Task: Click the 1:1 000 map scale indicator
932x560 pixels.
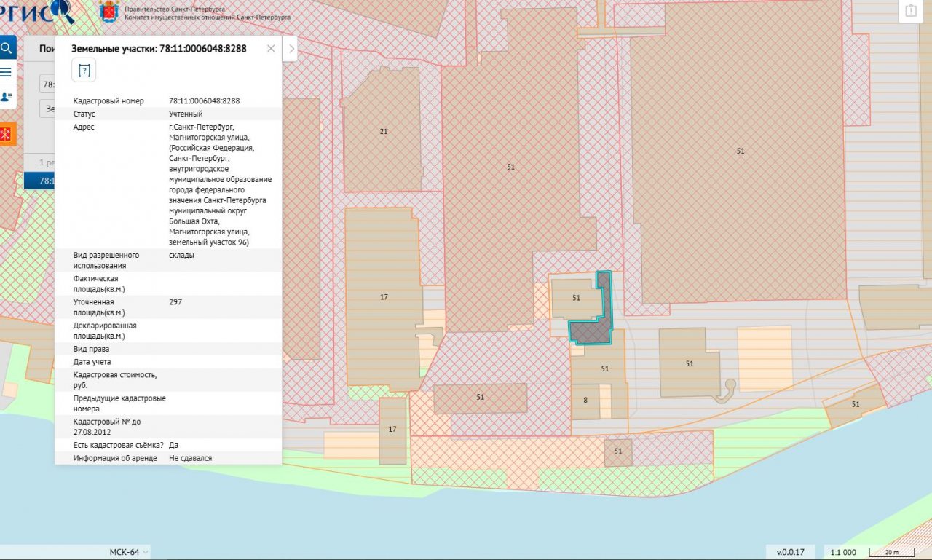Action: [x=842, y=552]
